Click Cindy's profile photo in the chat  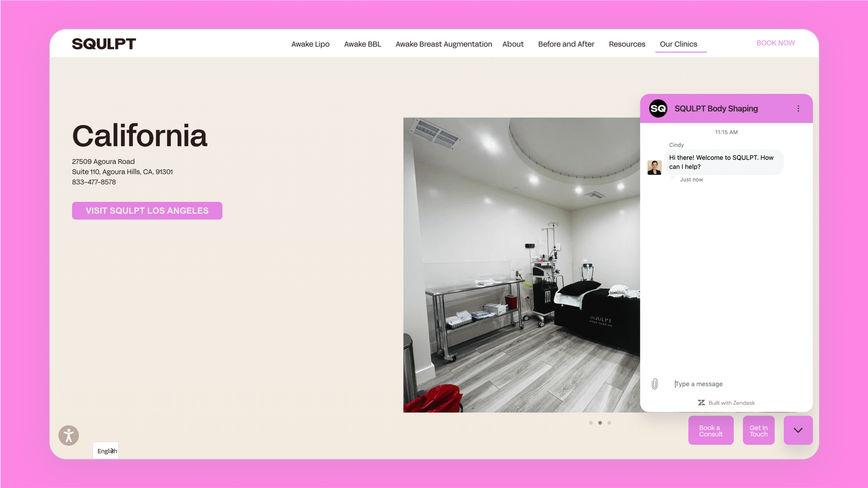[x=655, y=167]
